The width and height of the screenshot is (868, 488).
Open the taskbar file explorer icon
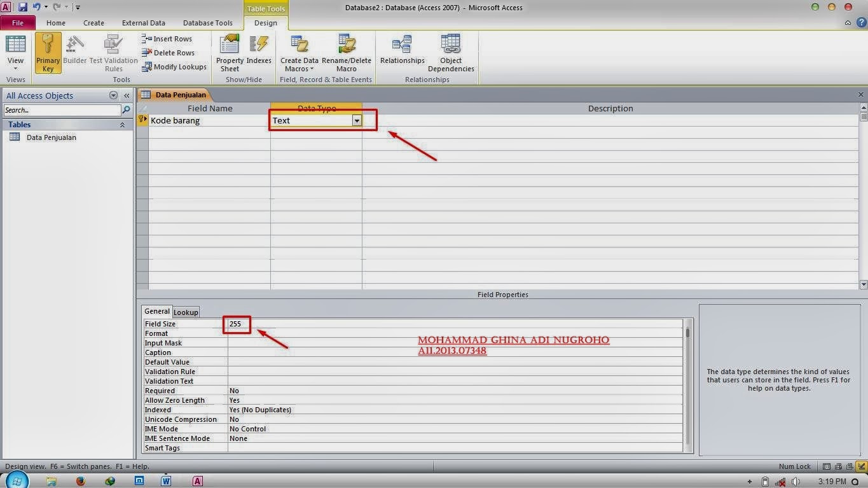pyautogui.click(x=52, y=481)
